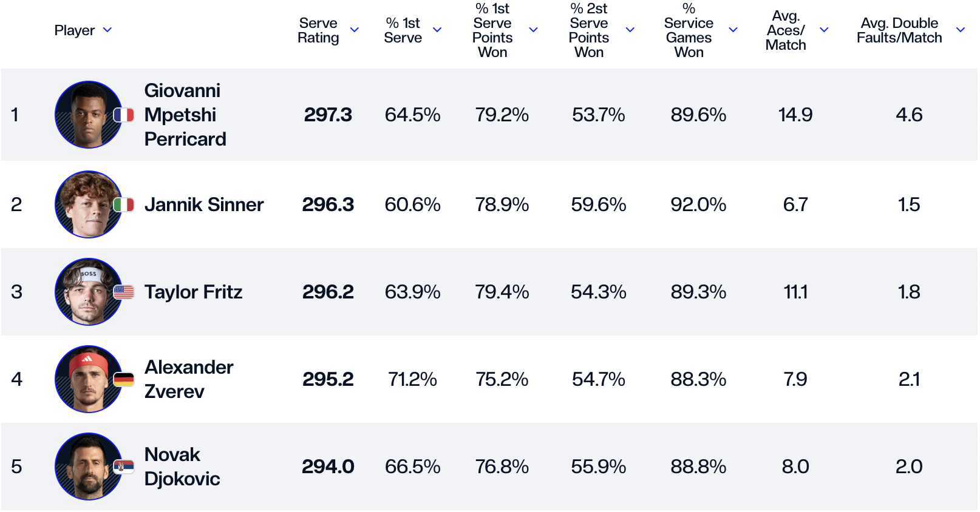This screenshot has width=980, height=512.
Task: Click the France flag icon beside Mpetshi Perricard
Action: (x=124, y=115)
